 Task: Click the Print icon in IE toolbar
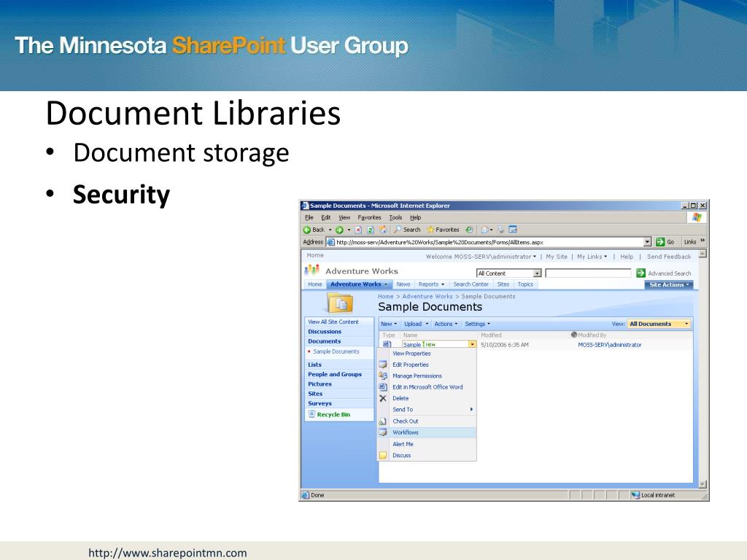pyautogui.click(x=500, y=230)
